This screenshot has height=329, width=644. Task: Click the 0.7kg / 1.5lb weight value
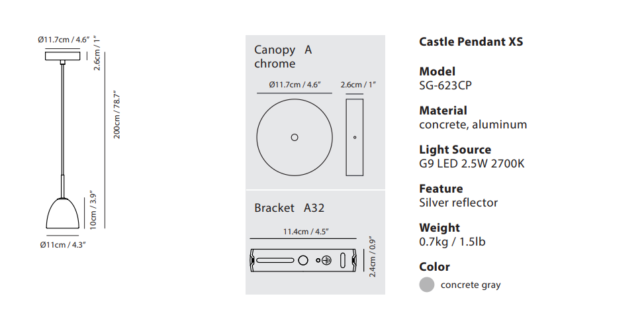(x=453, y=242)
